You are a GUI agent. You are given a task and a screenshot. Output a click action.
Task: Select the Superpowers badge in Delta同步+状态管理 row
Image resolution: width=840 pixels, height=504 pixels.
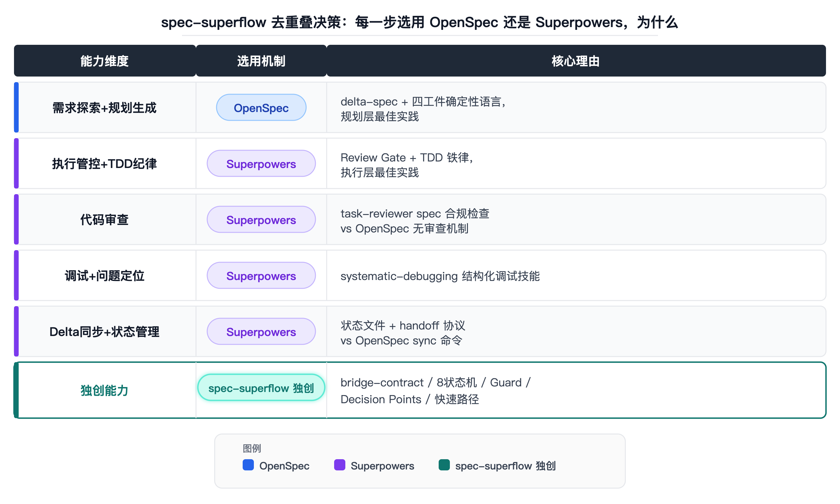coord(261,332)
